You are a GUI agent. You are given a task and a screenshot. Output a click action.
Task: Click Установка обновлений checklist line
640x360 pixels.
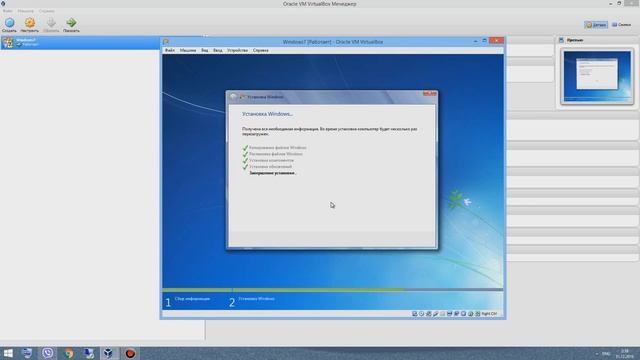pyautogui.click(x=270, y=167)
